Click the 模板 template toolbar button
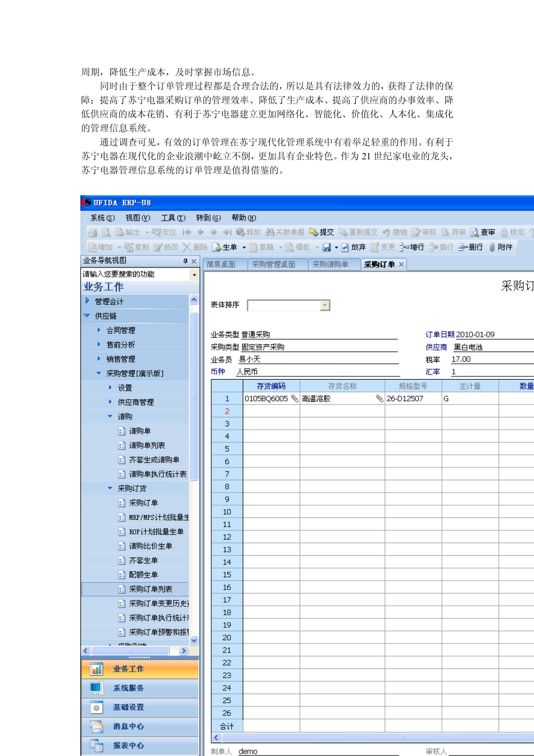 298,247
